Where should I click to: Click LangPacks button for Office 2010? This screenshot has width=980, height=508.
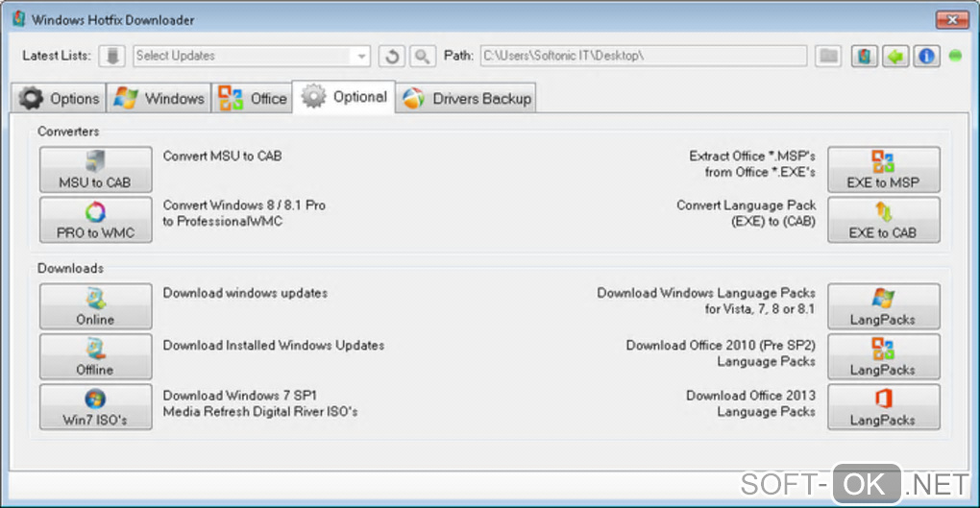coord(883,356)
